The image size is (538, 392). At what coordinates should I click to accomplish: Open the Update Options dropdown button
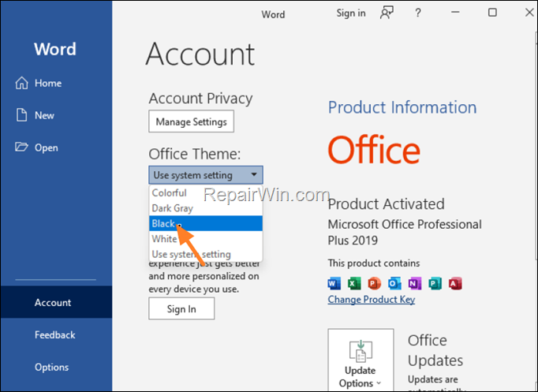click(x=361, y=360)
